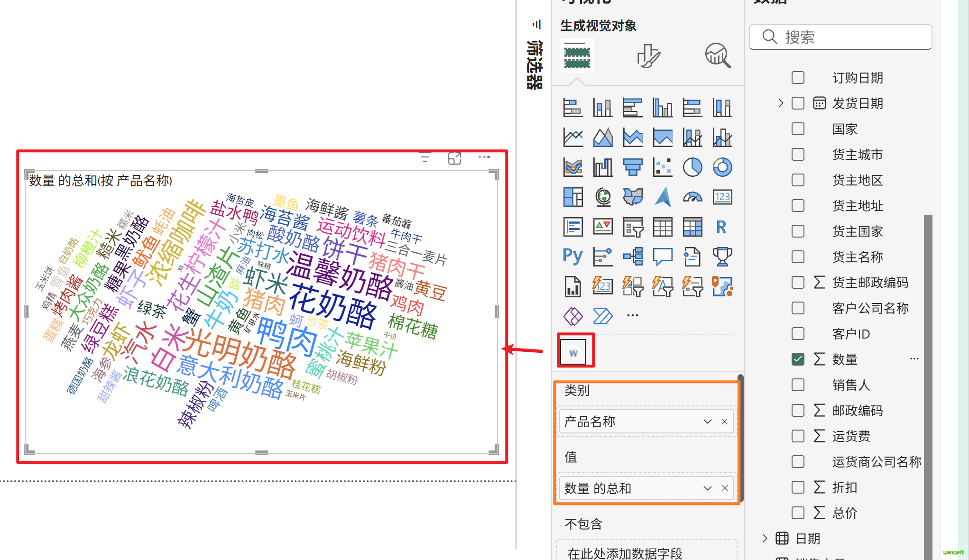Uncheck the 数量 field checkbox

click(798, 359)
